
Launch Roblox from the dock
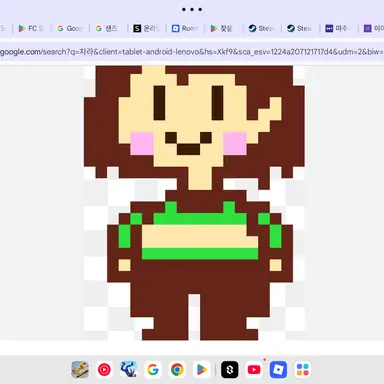coord(278,370)
